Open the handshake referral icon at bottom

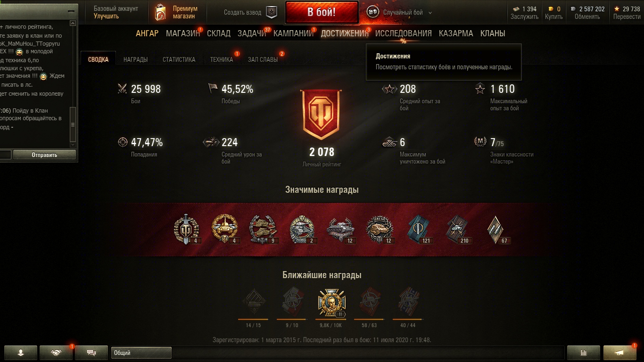56,353
